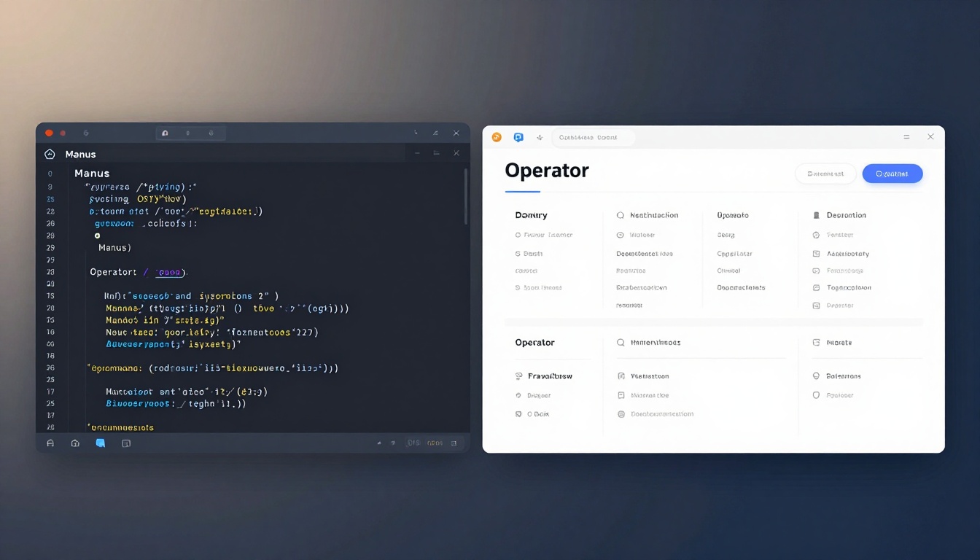Viewport: 980px width, 560px height.
Task: Click the square panel icon in Manus bottom bar
Action: point(126,443)
